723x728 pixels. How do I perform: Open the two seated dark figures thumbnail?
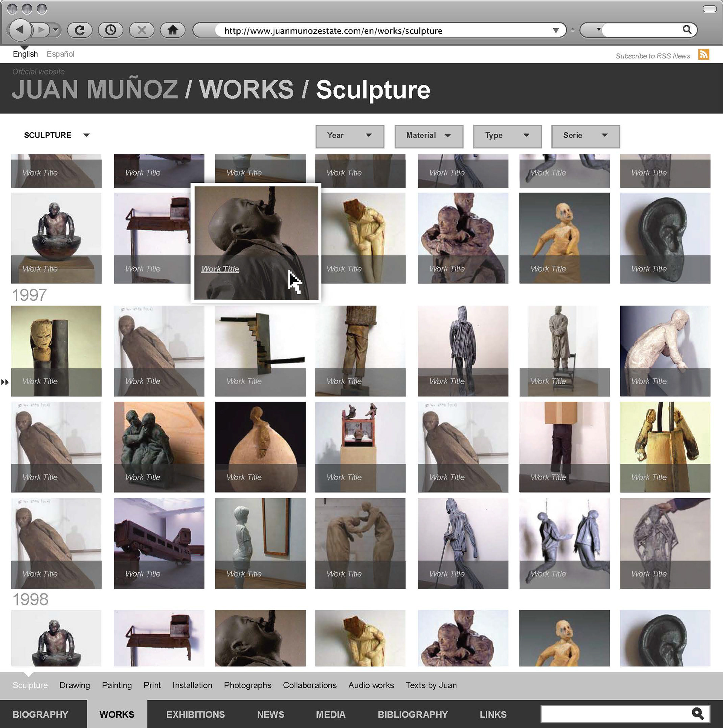point(159,447)
